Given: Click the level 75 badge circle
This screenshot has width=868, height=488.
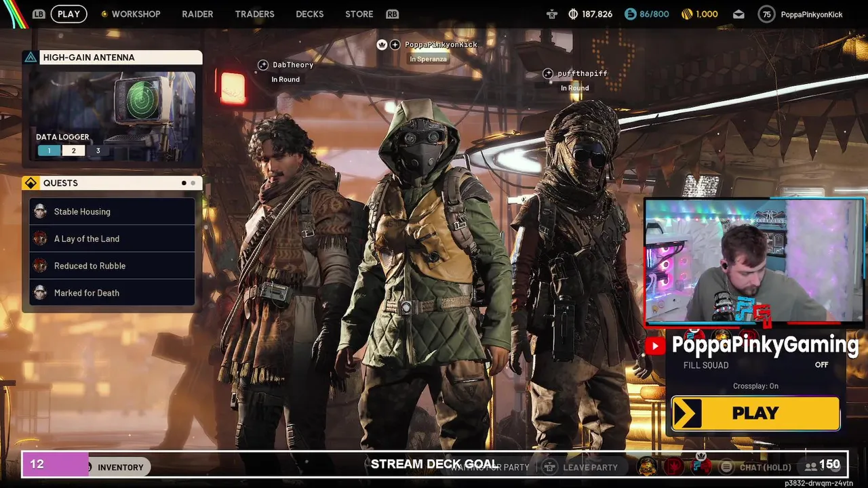Looking at the screenshot, I should pos(766,14).
